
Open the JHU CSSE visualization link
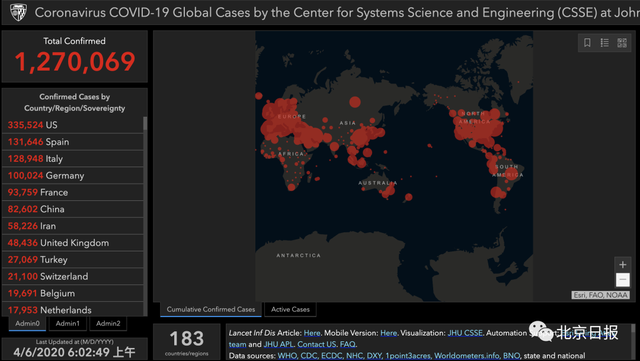[x=465, y=333]
